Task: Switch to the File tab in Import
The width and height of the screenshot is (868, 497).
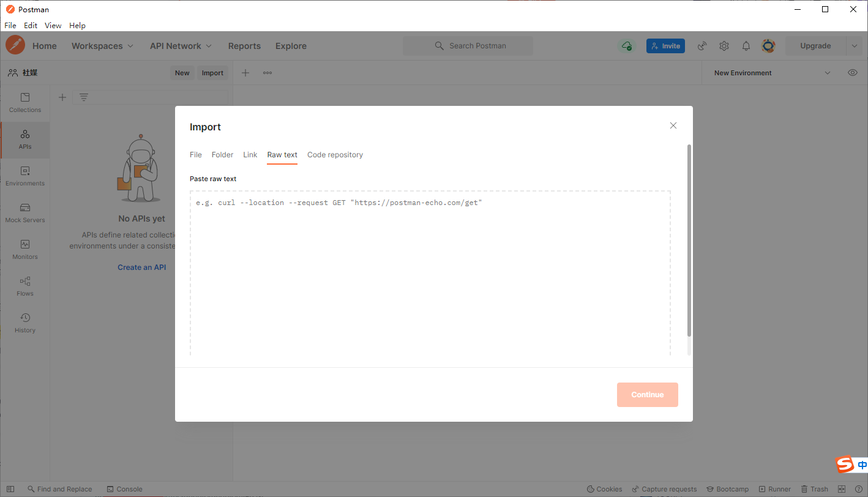Action: click(x=196, y=155)
